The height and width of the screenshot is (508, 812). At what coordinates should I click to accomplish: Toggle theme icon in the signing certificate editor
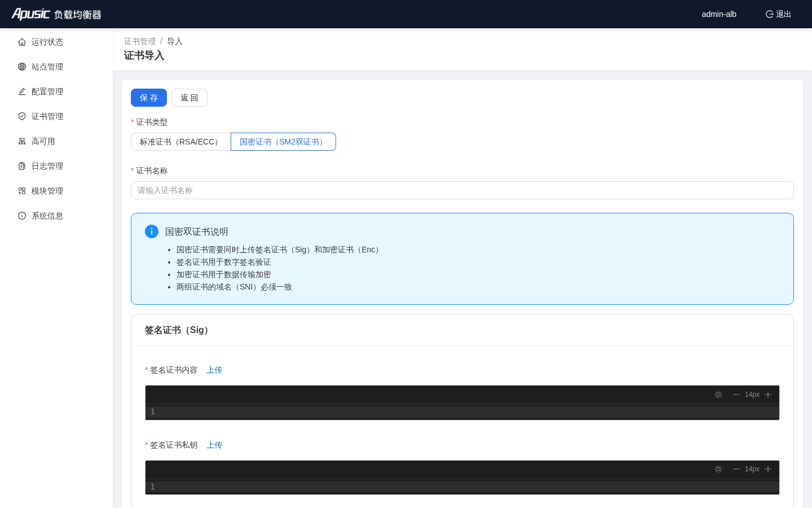tap(718, 395)
